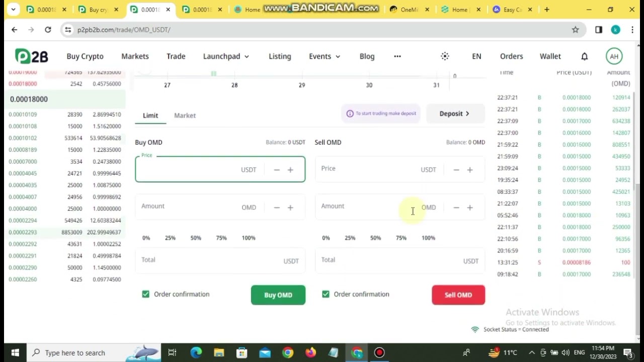
Task: Switch to the Market order tab
Action: pos(185,116)
